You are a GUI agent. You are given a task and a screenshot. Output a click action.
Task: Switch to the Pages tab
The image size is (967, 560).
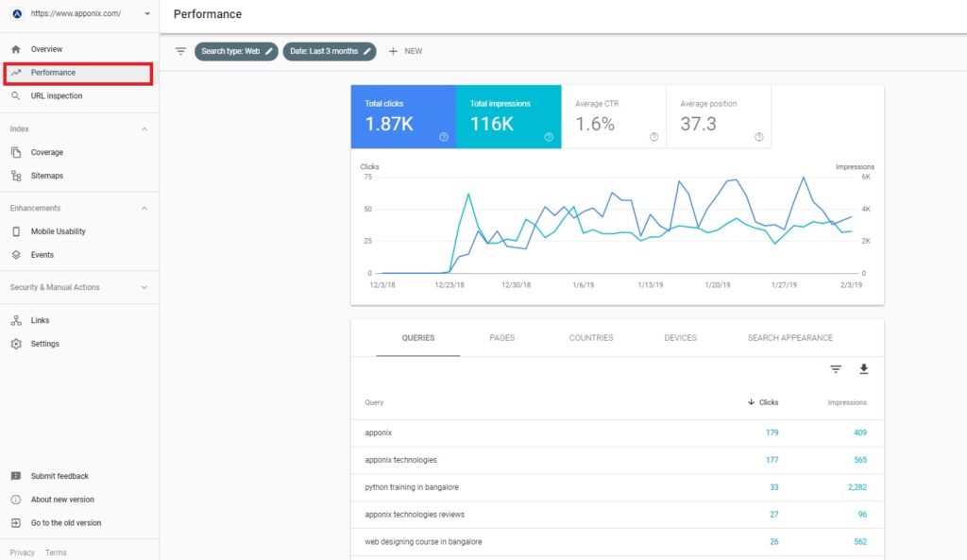(x=502, y=338)
